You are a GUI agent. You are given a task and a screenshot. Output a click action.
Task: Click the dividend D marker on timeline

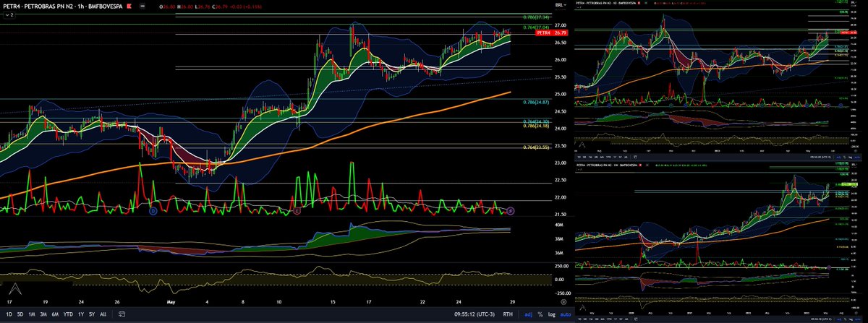pyautogui.click(x=153, y=210)
